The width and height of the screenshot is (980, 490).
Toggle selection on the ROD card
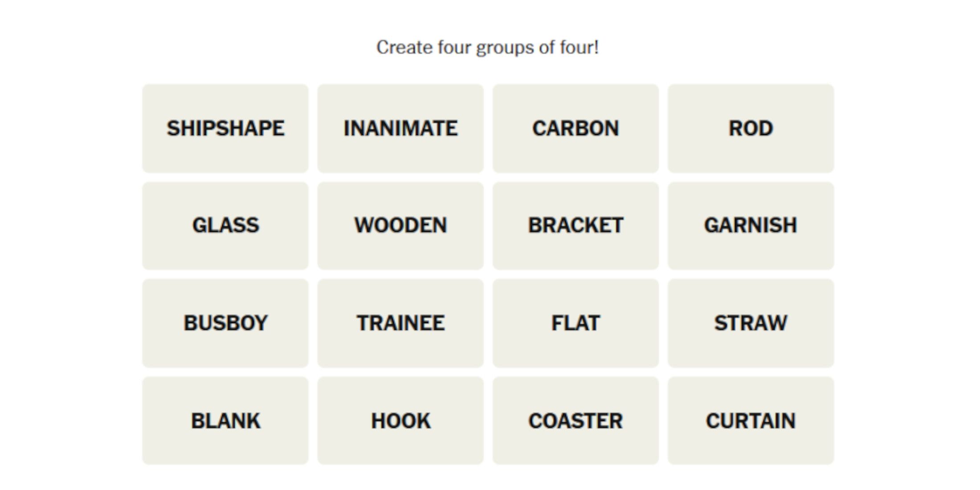[751, 128]
